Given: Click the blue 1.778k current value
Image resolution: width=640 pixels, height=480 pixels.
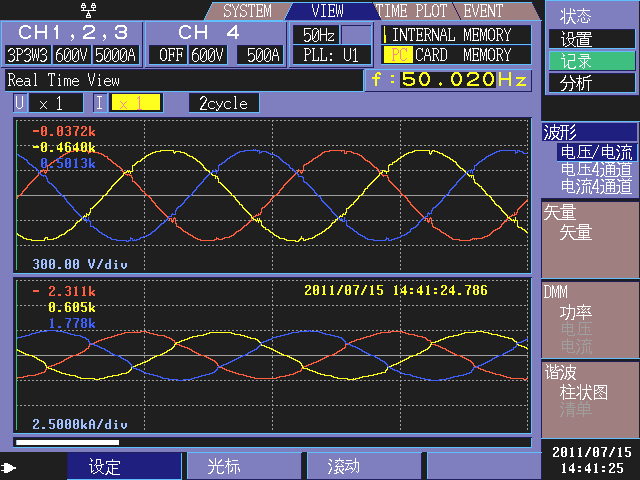Looking at the screenshot, I should 72,324.
